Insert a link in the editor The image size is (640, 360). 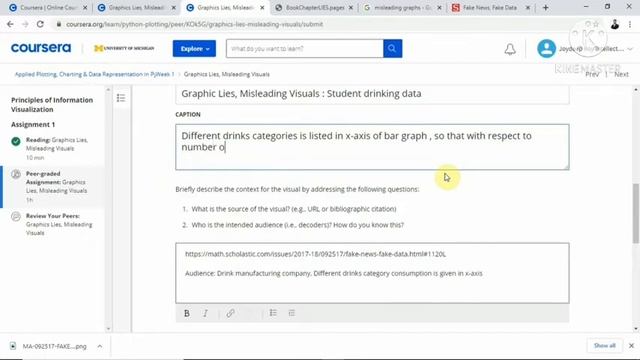[x=230, y=313]
